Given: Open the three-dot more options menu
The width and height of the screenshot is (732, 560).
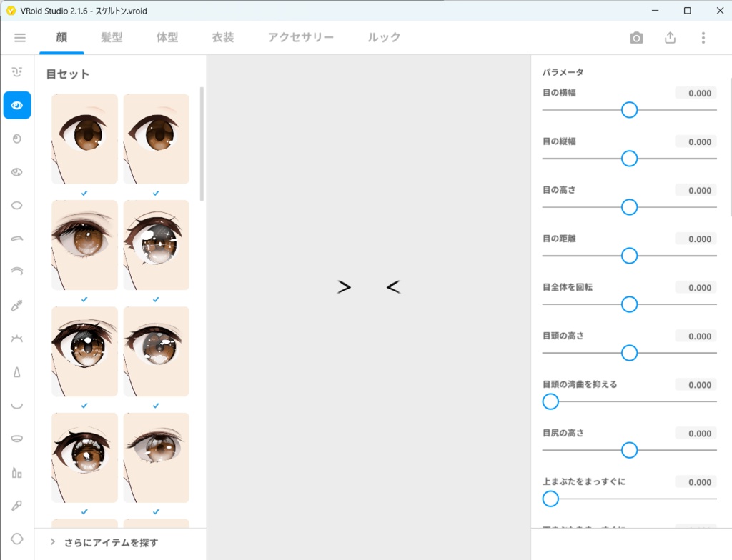Looking at the screenshot, I should click(x=703, y=38).
